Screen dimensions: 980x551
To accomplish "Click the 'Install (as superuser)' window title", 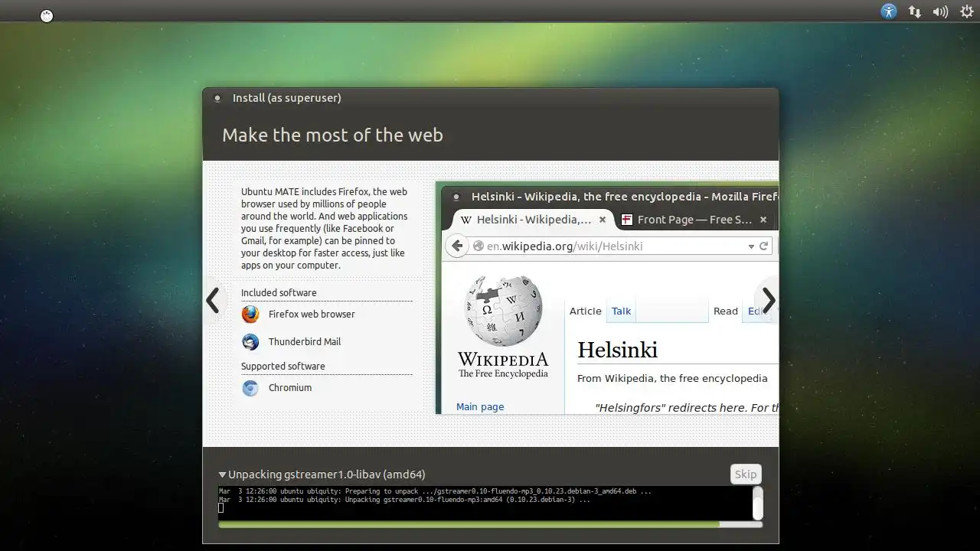I will [x=287, y=98].
